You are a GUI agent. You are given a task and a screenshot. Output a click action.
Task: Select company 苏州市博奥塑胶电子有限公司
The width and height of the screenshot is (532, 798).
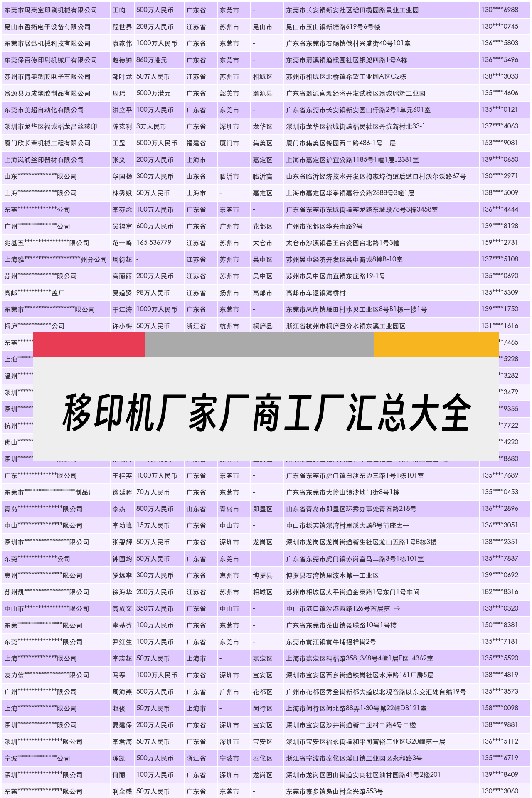click(x=47, y=76)
